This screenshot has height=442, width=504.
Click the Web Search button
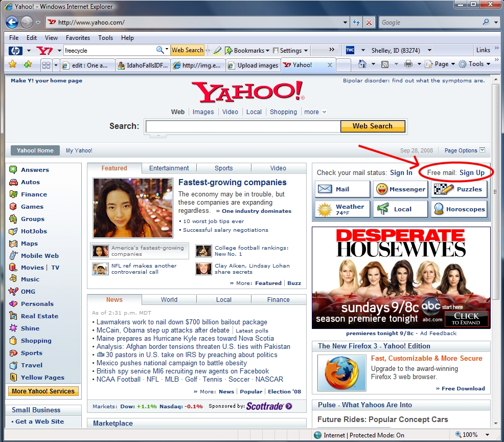click(373, 126)
